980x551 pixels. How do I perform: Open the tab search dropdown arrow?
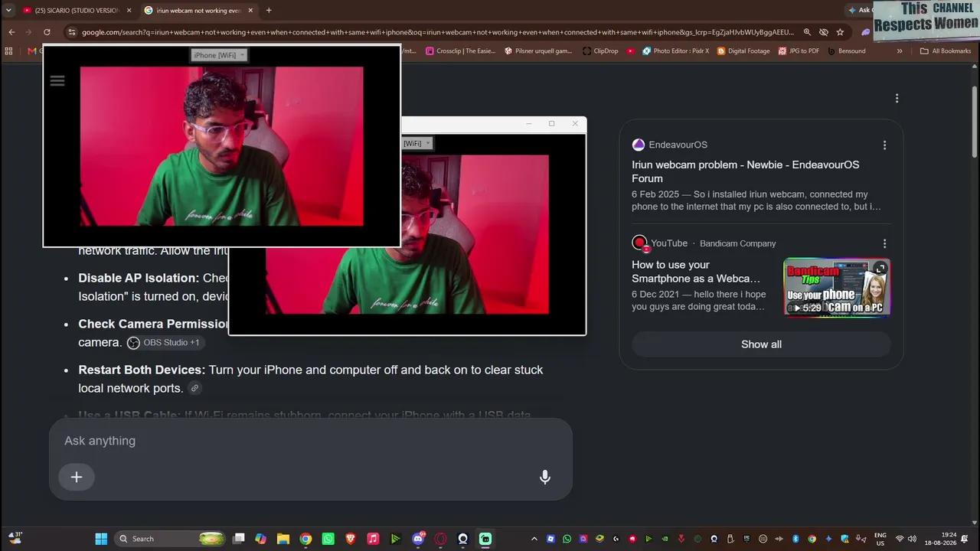click(8, 11)
